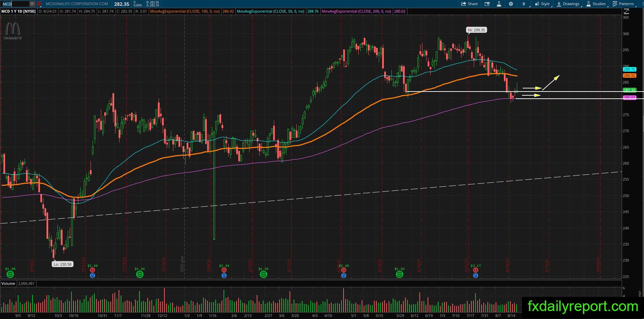Click the orange 286.92 price axis bubble
Viewport: 644px width, 319px height.
(x=629, y=75)
